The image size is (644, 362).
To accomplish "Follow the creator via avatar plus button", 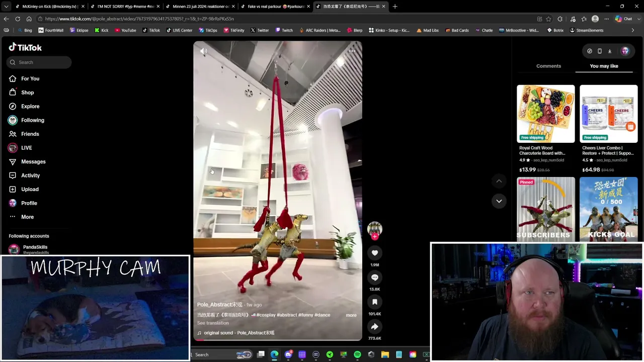I will (375, 236).
